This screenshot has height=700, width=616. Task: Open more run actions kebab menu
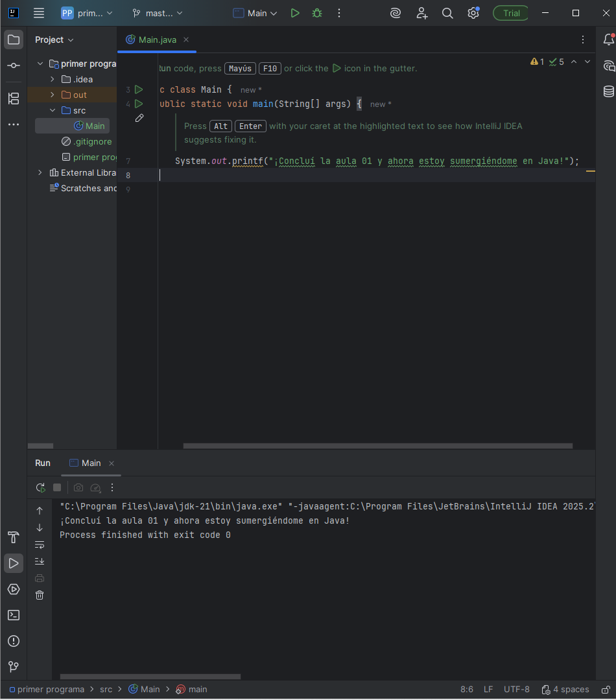[x=339, y=14]
